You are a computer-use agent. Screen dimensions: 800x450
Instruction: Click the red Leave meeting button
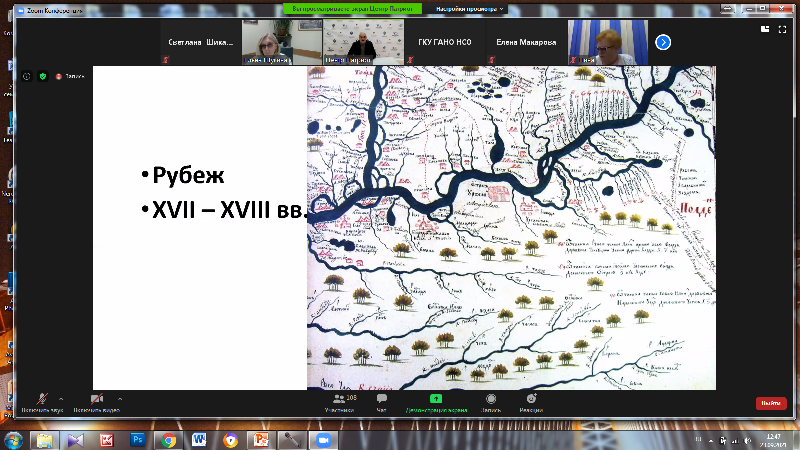pyautogui.click(x=771, y=403)
